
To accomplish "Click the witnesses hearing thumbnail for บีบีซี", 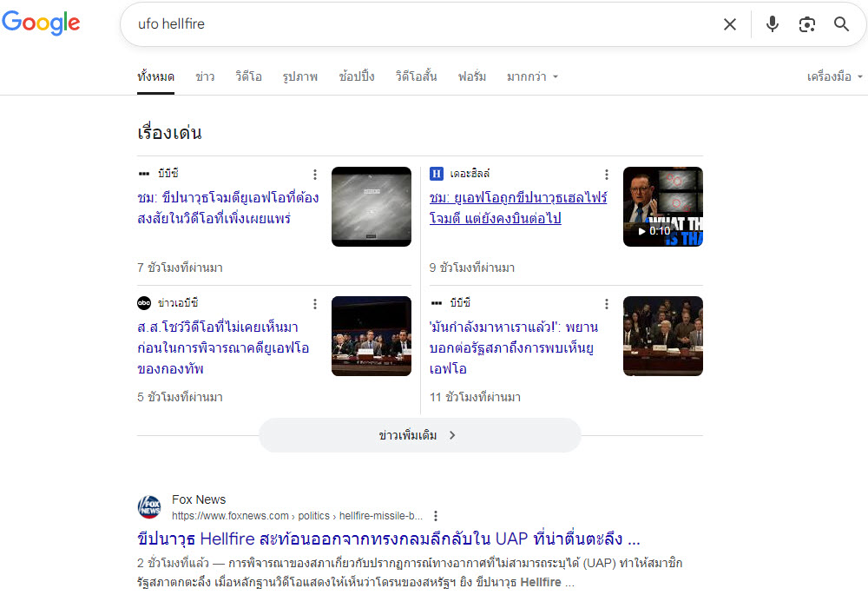I will pos(663,336).
